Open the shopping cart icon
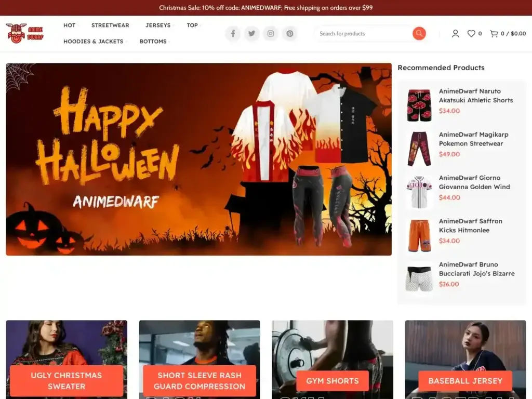Viewport: 532px width, 399px height. [494, 34]
